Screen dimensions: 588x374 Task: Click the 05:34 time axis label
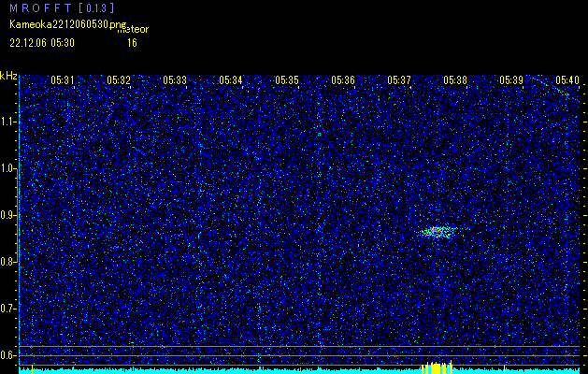tap(231, 79)
